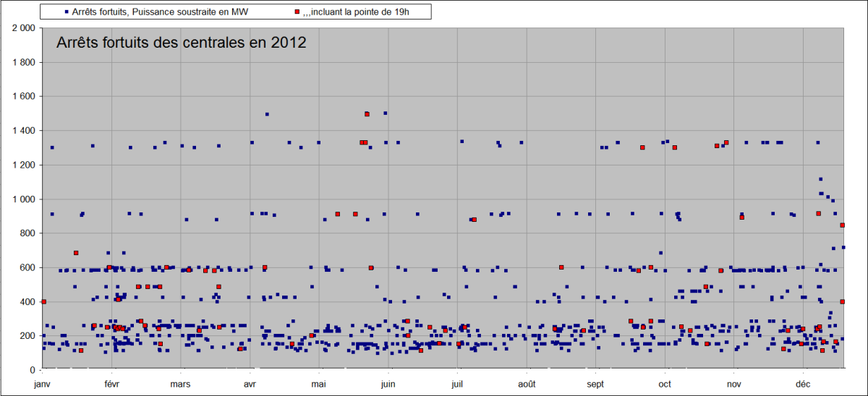Click the '1 000' y-axis label
The width and height of the screenshot is (868, 396).
tap(23, 199)
